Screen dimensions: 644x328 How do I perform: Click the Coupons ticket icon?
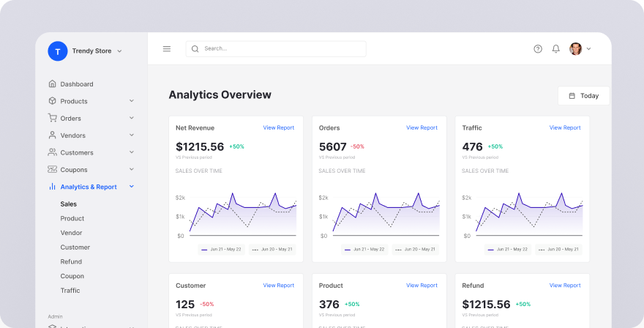tap(52, 169)
